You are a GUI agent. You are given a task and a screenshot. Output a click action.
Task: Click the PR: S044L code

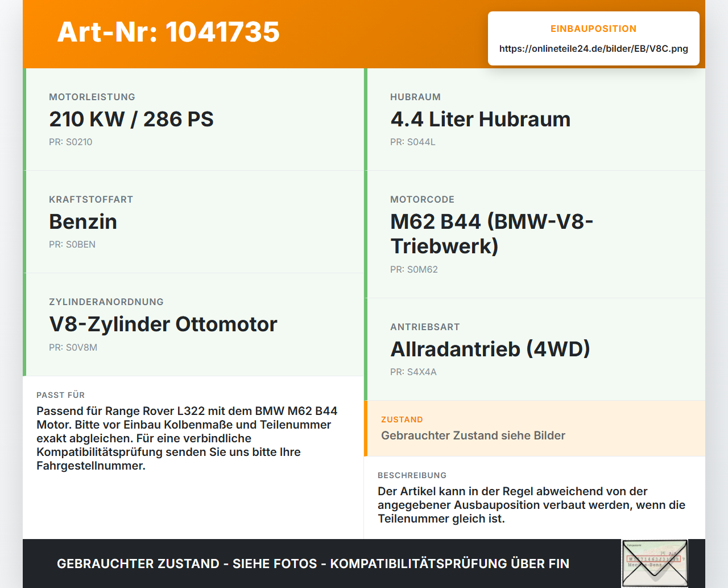click(413, 142)
